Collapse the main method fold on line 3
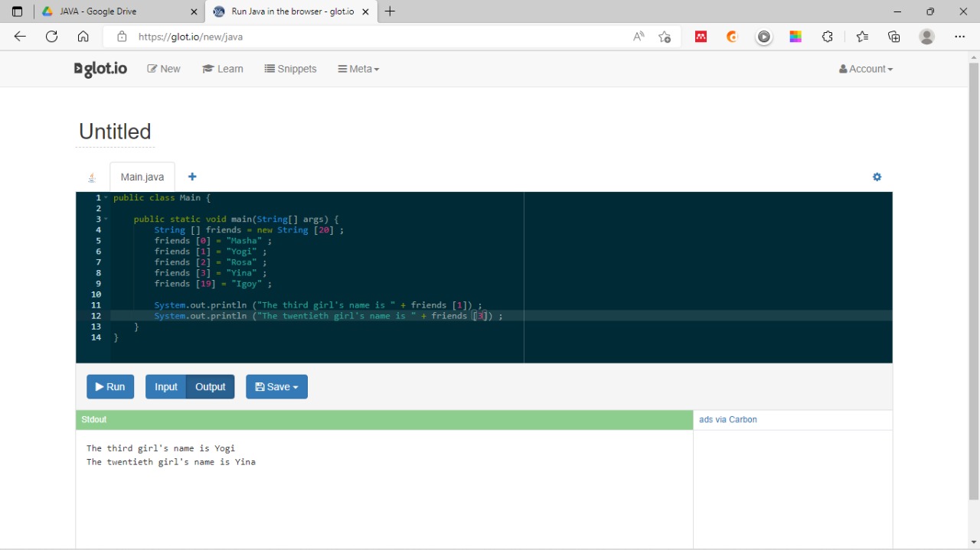Viewport: 980px width, 550px height. coord(106,220)
